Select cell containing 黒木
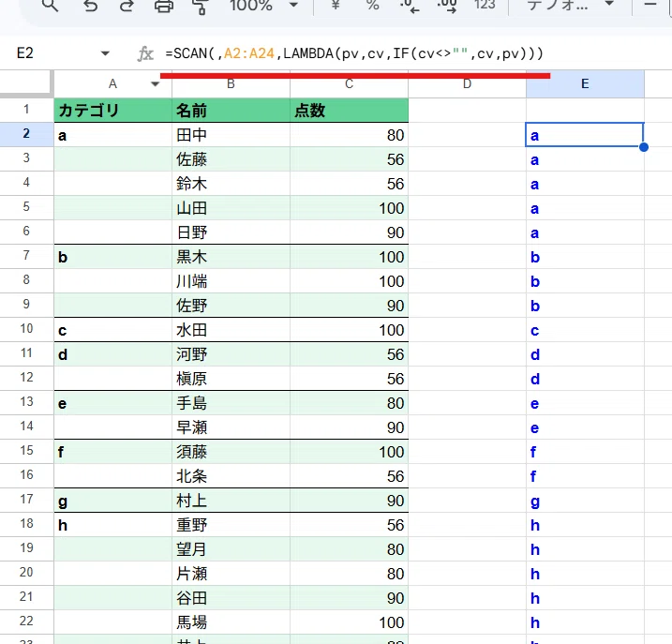Viewport: 672px width, 644px height. point(231,257)
